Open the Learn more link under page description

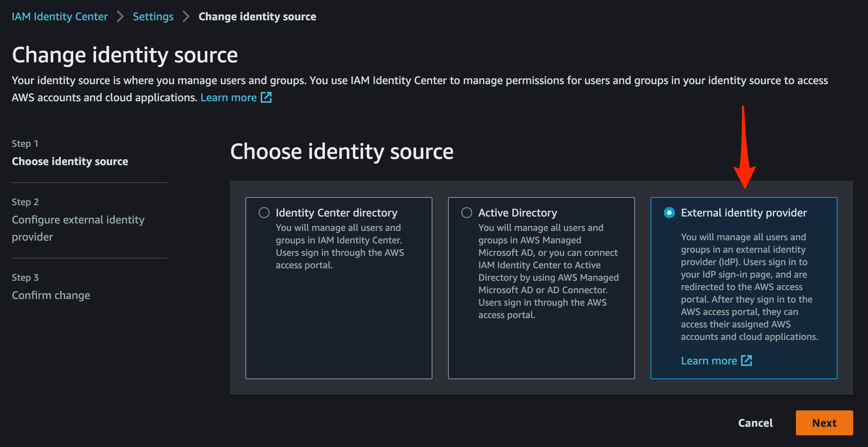(x=229, y=97)
